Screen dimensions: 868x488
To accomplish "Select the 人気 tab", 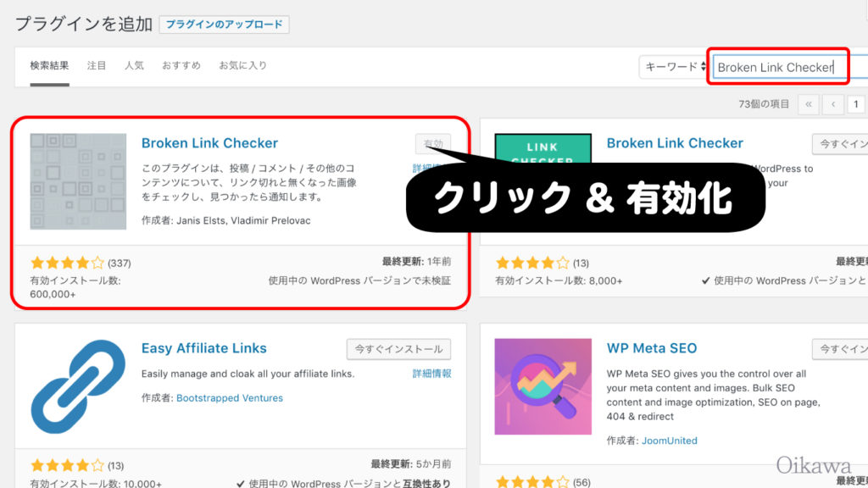I will 134,65.
